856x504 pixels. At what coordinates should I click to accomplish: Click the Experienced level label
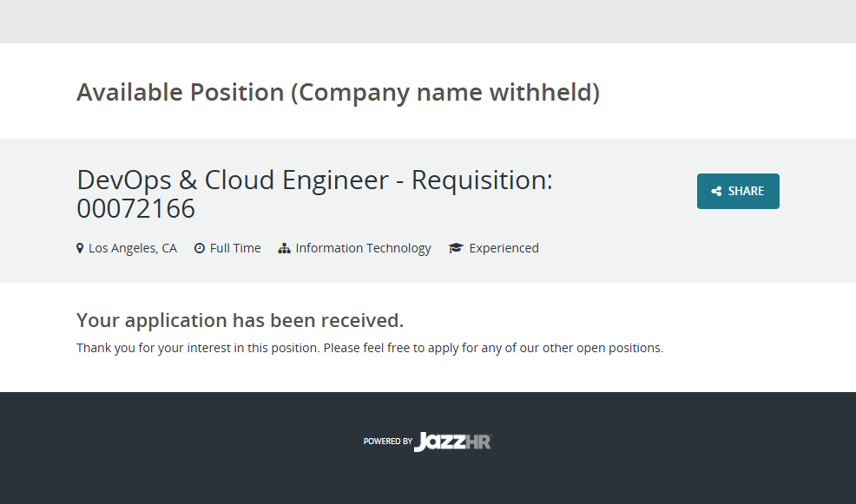[x=504, y=248]
